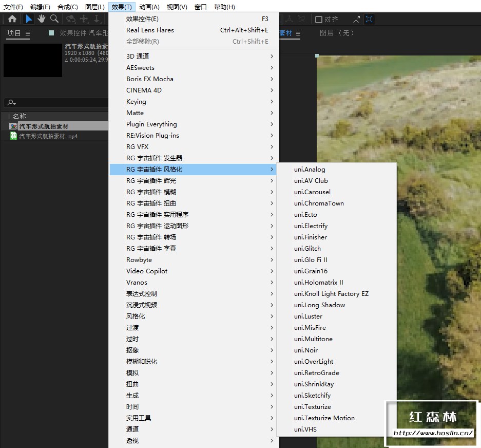Viewport: 481px width, 448px height.
Task: Click the project preview thumbnail
Action: pyautogui.click(x=33, y=60)
